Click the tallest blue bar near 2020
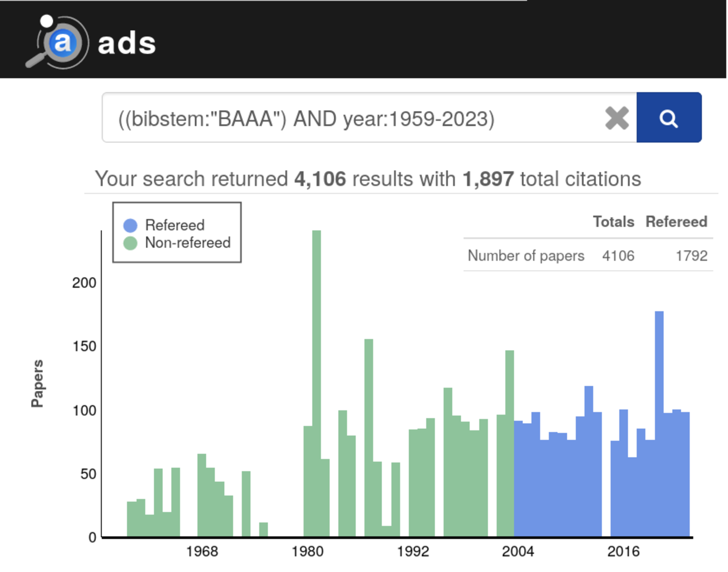 (659, 424)
